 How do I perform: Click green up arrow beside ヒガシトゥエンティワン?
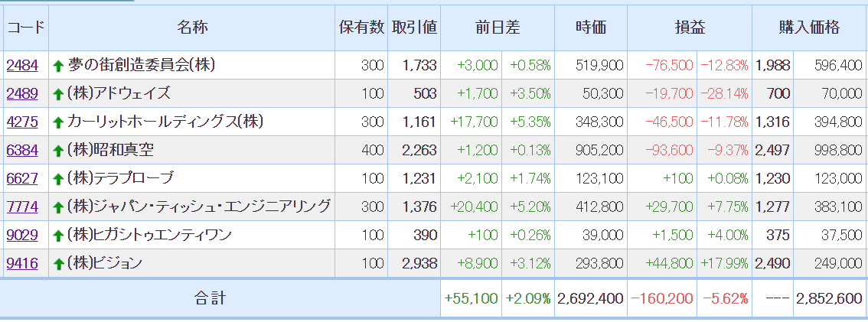pyautogui.click(x=58, y=236)
